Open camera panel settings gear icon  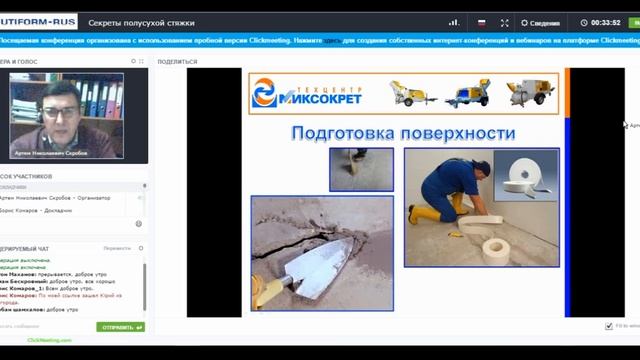[133, 61]
